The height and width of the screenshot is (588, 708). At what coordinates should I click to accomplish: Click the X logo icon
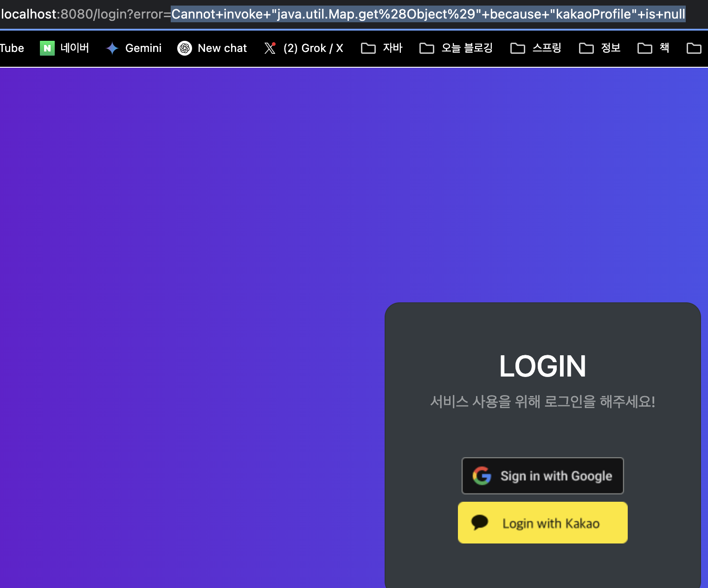coord(270,48)
